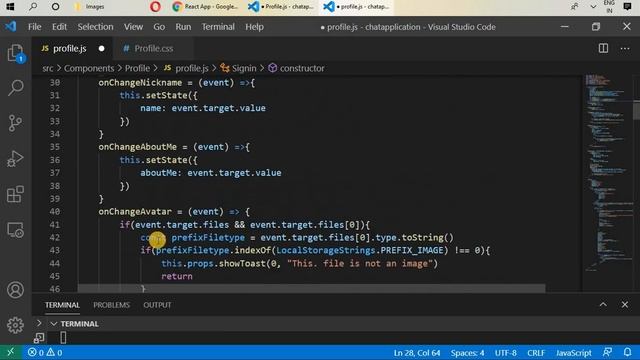Viewport: 640px width, 360px height.
Task: Open the Manage gear settings icon
Action: pos(16,325)
